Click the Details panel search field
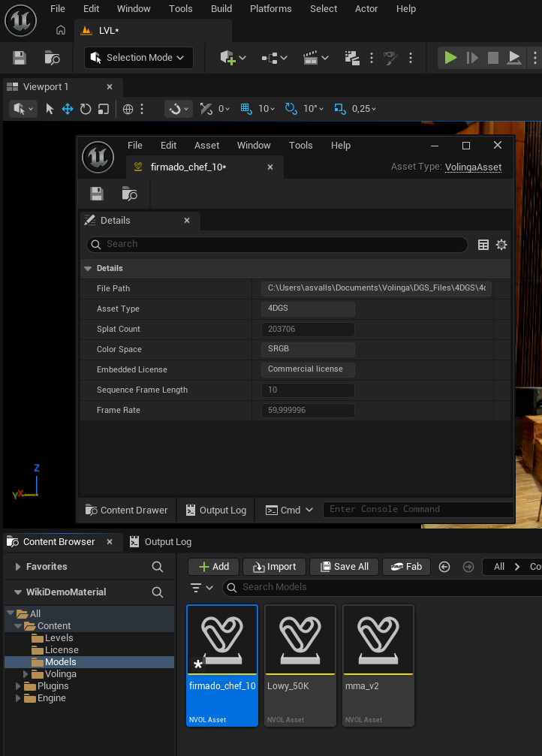 277,245
